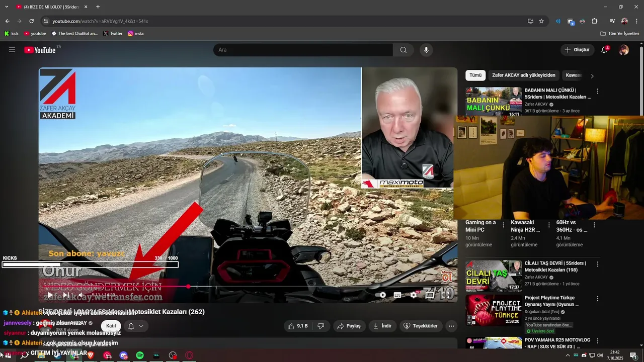The image size is (644, 362).
Task: Open YouTube notifications bell
Action: coord(604,50)
